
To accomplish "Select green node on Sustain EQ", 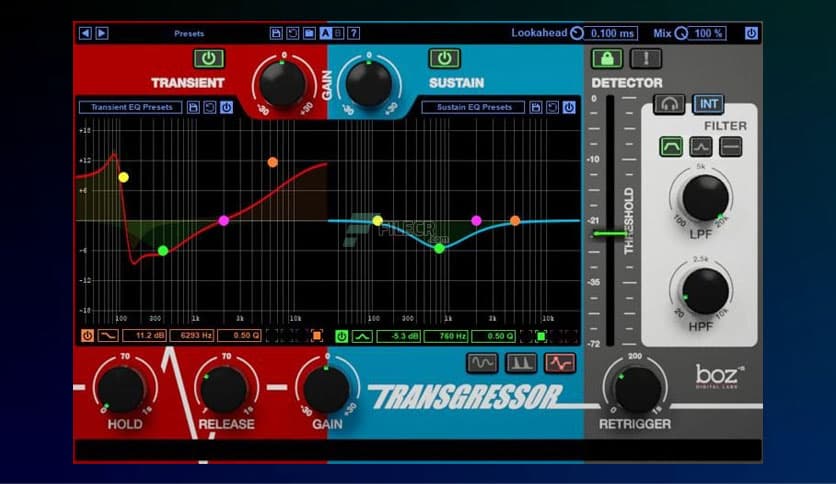I will pos(439,248).
